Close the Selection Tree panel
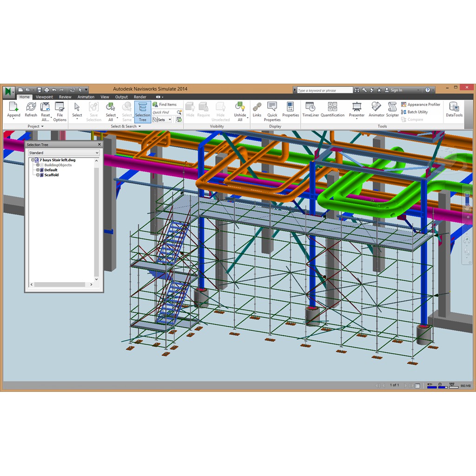Viewport: 476px width, 476px height. [99, 145]
